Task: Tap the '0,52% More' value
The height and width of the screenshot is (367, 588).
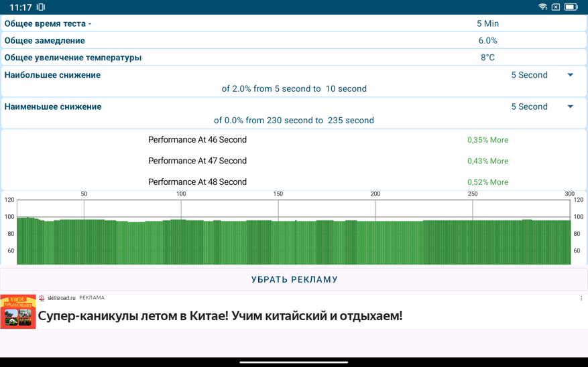Action: click(487, 182)
